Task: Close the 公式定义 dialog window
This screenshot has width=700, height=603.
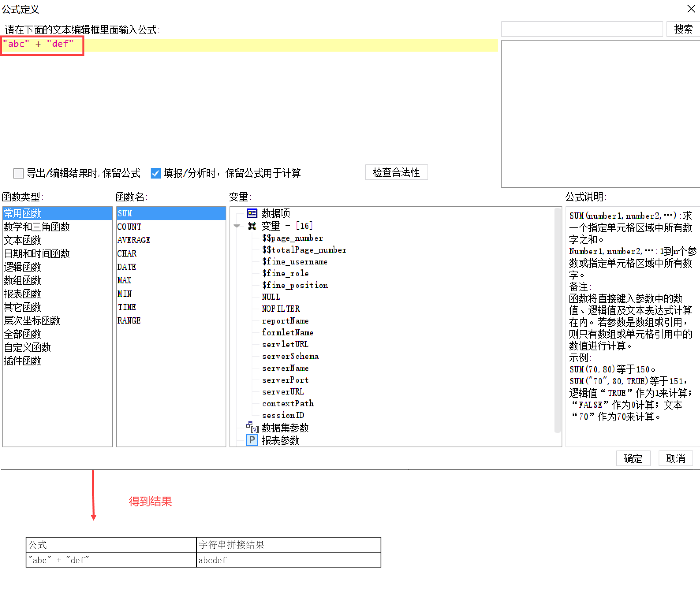Action: (x=691, y=9)
